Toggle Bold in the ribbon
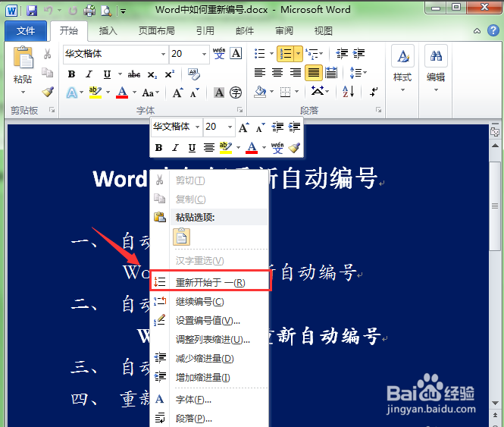This screenshot has width=504, height=427. coord(71,74)
